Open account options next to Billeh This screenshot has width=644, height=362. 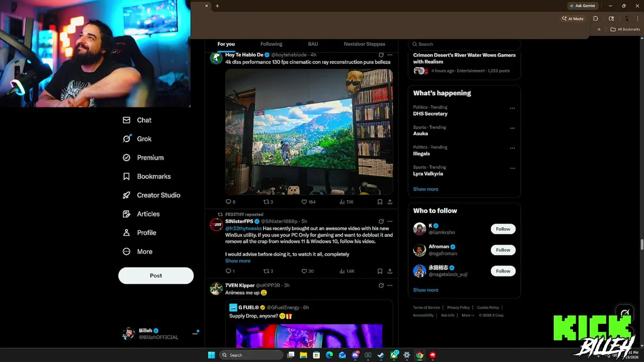point(195,333)
